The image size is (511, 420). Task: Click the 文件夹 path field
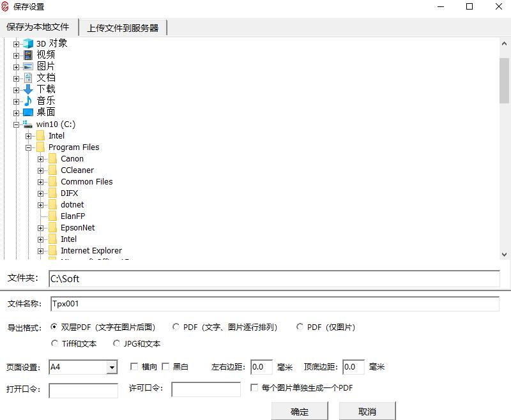coord(274,279)
